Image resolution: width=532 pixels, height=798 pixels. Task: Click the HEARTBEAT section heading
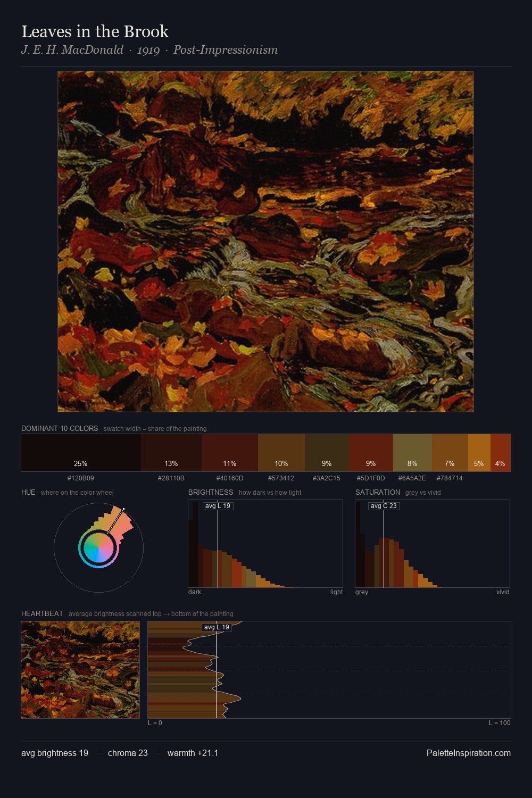(x=42, y=614)
